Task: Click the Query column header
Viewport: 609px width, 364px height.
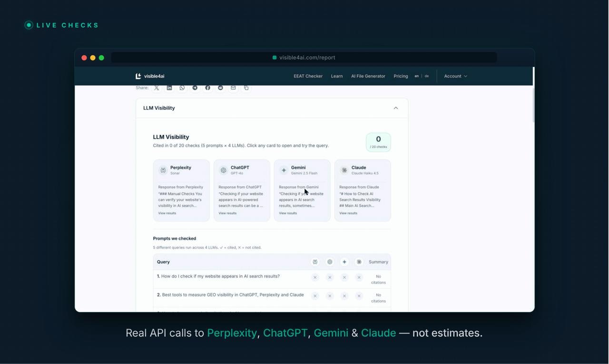Action: [x=163, y=262]
